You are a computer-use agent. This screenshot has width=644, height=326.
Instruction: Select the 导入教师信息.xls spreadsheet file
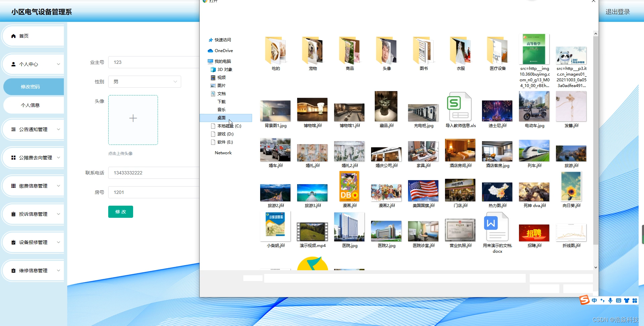click(x=460, y=107)
